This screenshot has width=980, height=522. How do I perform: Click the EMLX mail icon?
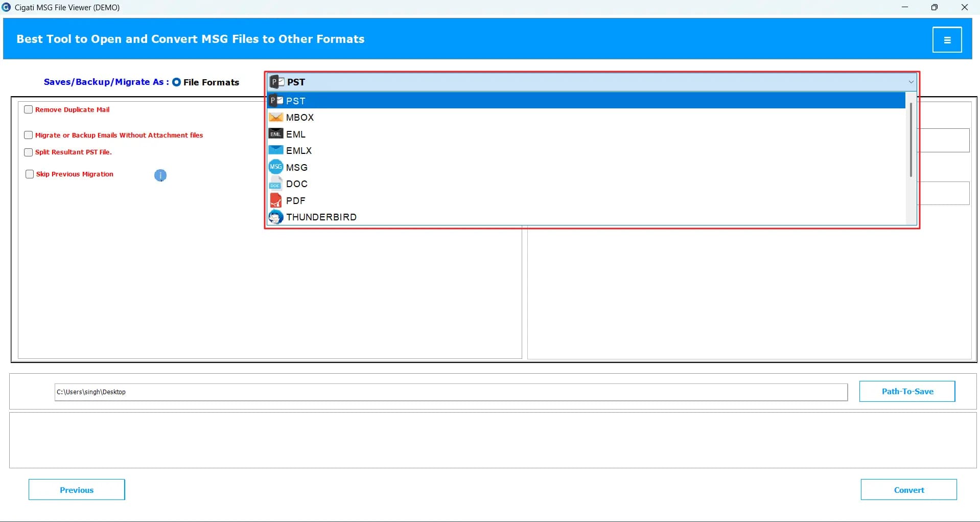click(x=276, y=150)
